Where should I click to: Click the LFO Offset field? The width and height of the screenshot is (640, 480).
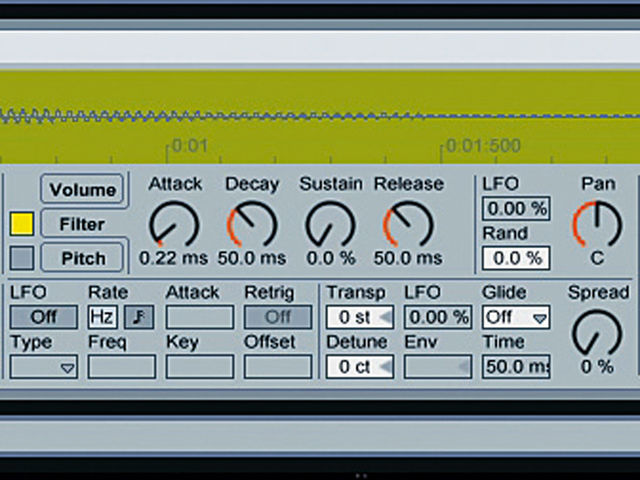[278, 367]
